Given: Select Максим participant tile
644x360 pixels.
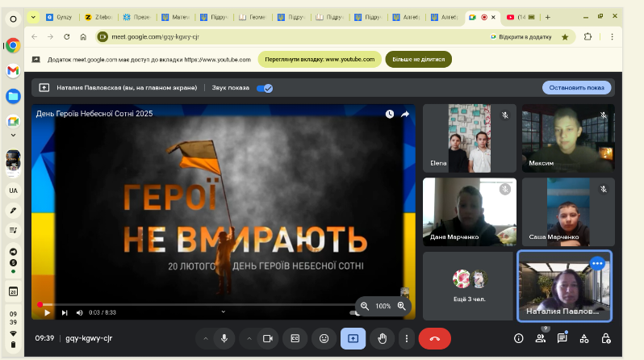Looking at the screenshot, I should pyautogui.click(x=568, y=138).
